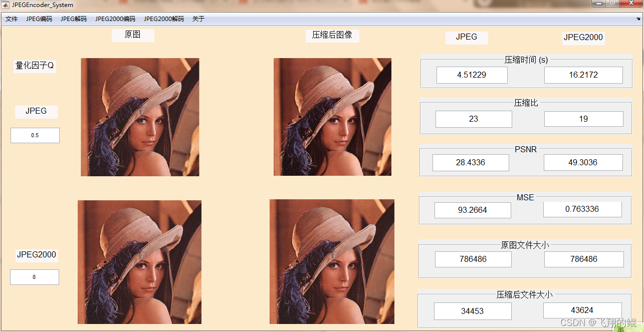
Task: Click the JPEG MSE field 93.2664
Action: [473, 210]
